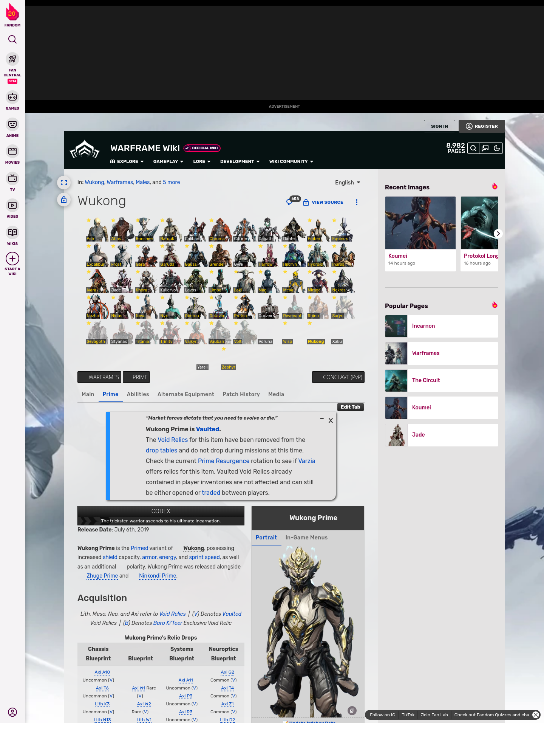Click View Source link
544x756 pixels.
point(323,202)
